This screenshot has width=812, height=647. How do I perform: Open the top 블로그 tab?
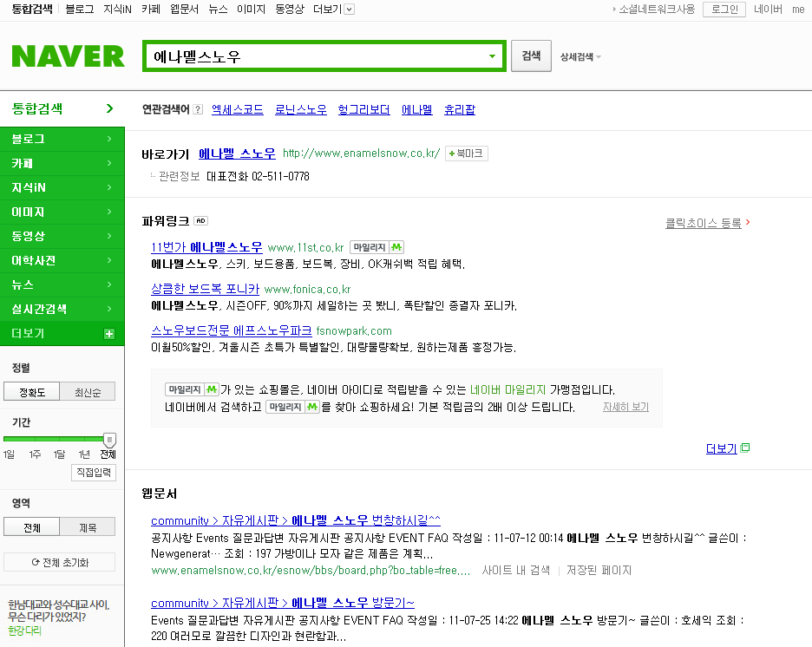pyautogui.click(x=79, y=9)
